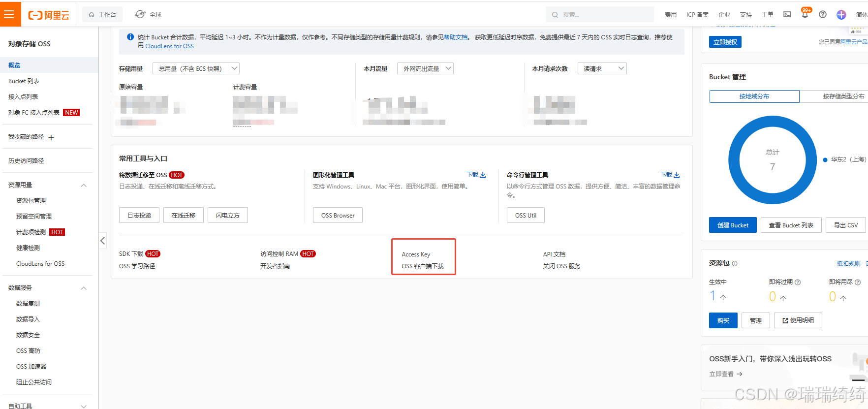This screenshot has height=409, width=868.
Task: Open the 支持 menu
Action: pos(746,15)
